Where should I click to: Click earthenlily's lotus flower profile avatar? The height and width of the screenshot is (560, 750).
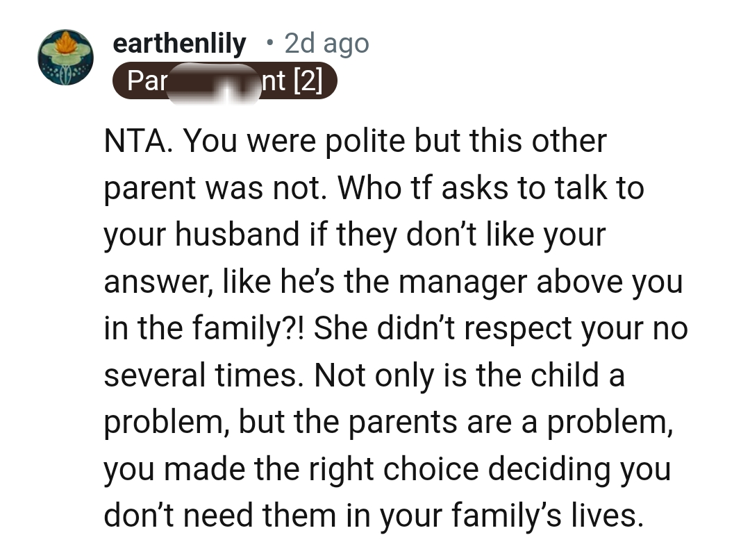coord(65,57)
